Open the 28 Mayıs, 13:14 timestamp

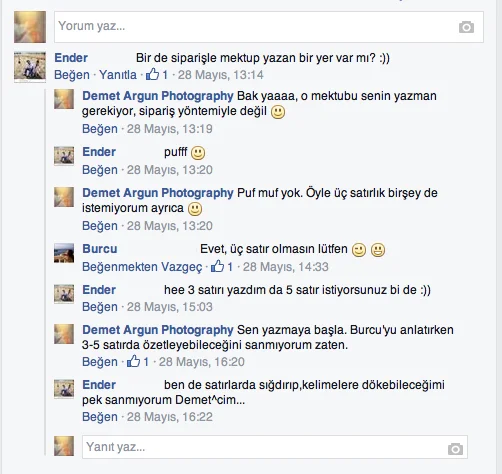(x=221, y=75)
